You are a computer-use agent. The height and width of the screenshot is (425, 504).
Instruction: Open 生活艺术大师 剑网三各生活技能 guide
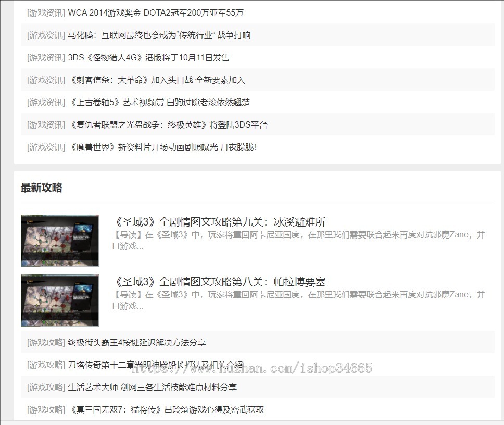tap(153, 387)
